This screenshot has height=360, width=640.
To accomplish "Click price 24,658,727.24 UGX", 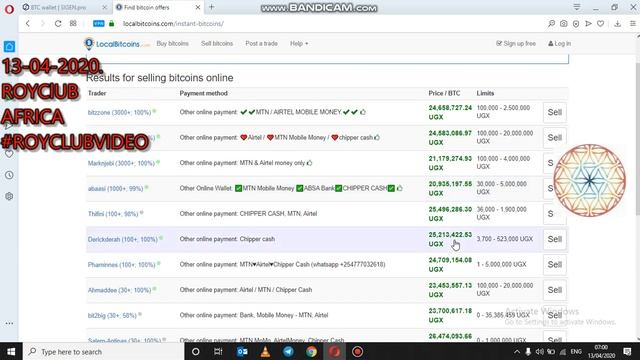I will click(450, 112).
